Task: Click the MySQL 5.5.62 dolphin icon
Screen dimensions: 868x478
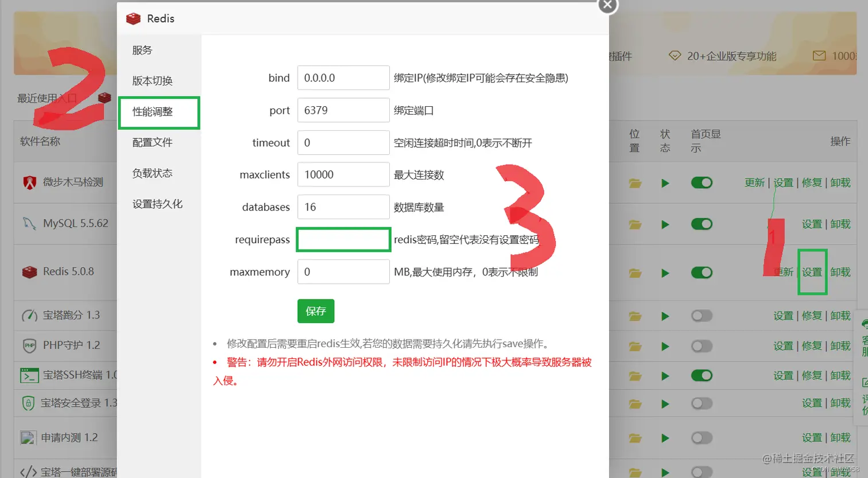Action: coord(29,223)
